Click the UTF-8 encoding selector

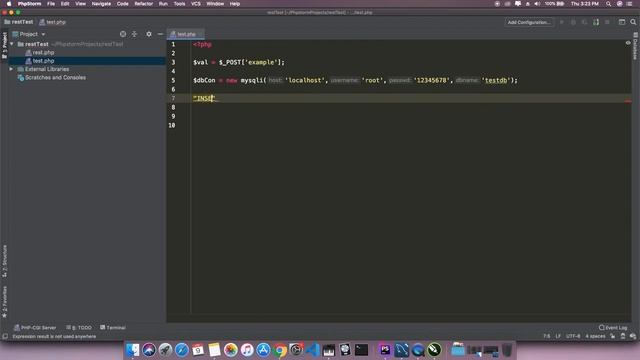click(573, 336)
